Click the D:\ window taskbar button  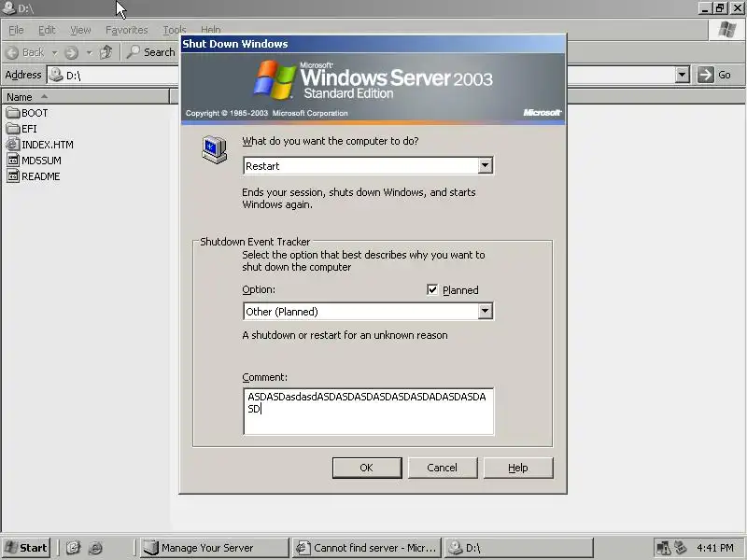(x=518, y=548)
